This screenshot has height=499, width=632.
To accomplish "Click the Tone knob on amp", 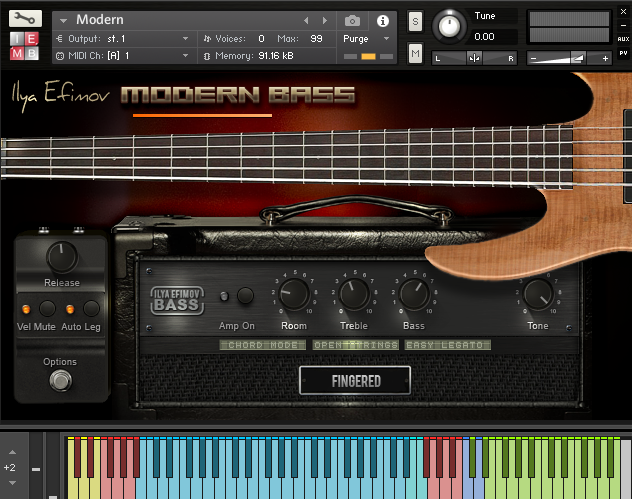I will tap(538, 295).
